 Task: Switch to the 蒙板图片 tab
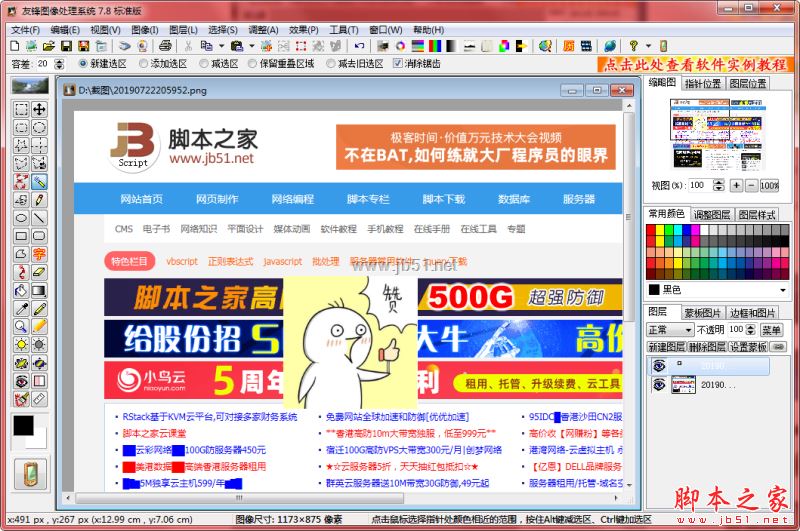703,312
